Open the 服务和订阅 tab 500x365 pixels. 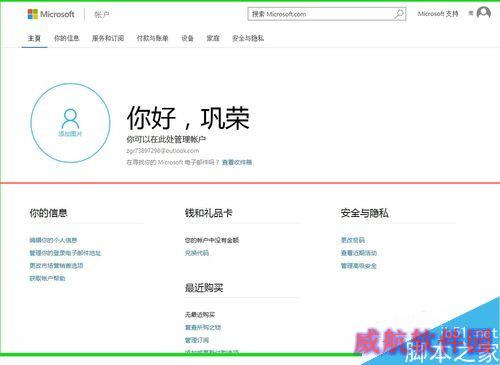(108, 38)
